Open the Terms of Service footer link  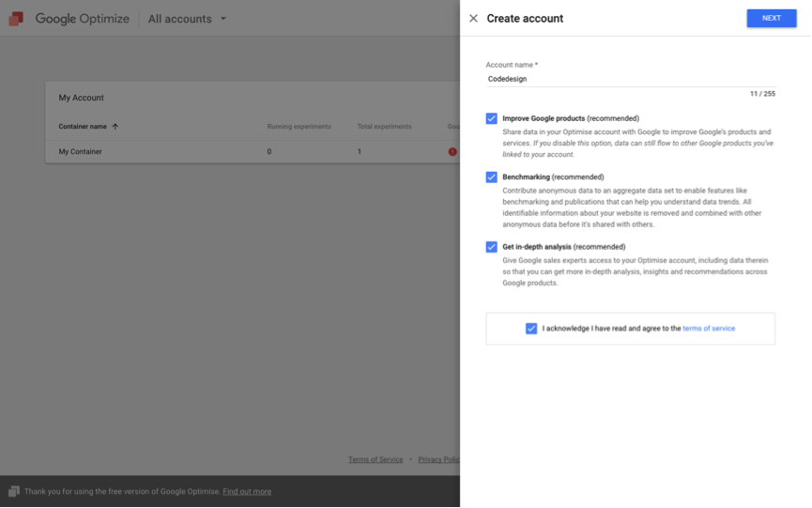click(375, 459)
